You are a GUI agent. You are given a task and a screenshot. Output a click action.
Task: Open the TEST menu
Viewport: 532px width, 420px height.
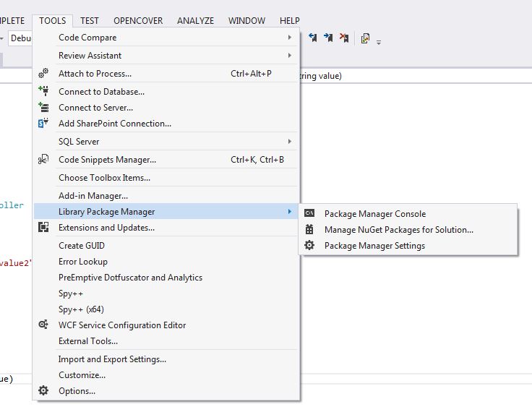pyautogui.click(x=89, y=21)
